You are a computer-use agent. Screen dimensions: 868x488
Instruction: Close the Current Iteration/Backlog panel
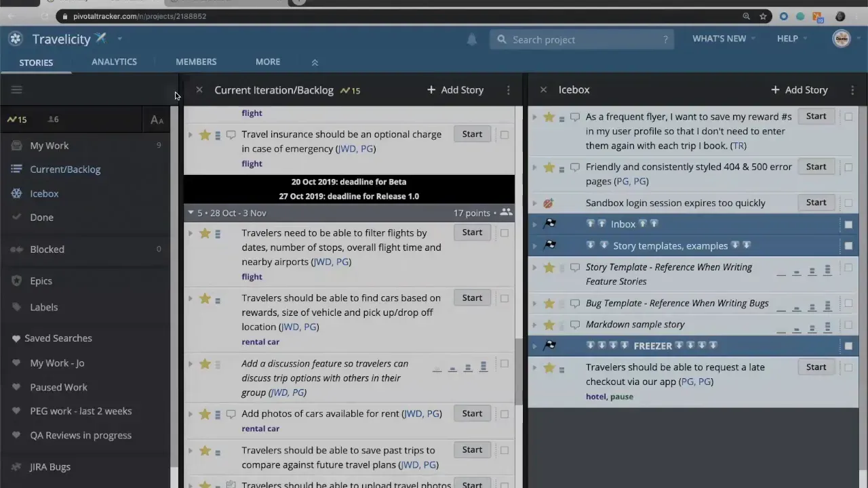(x=199, y=89)
